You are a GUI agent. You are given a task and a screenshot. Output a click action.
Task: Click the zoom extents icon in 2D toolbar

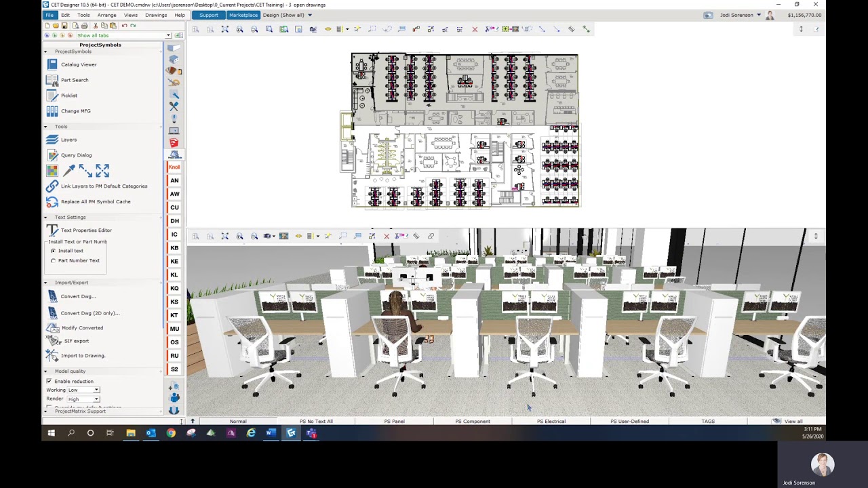pos(224,29)
